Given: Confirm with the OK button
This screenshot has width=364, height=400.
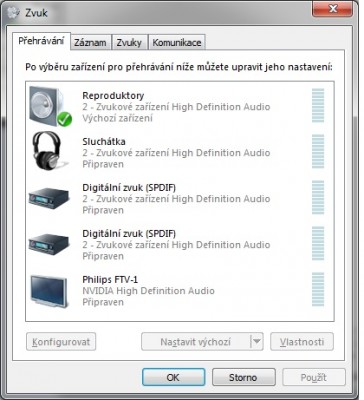Looking at the screenshot, I should point(173,377).
